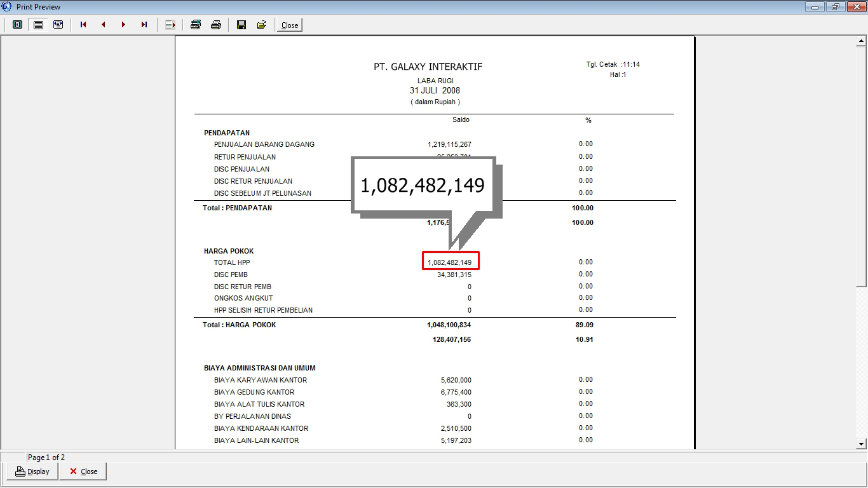Image resolution: width=868 pixels, height=488 pixels.
Task: Select the 100% page view icon
Action: coord(38,25)
